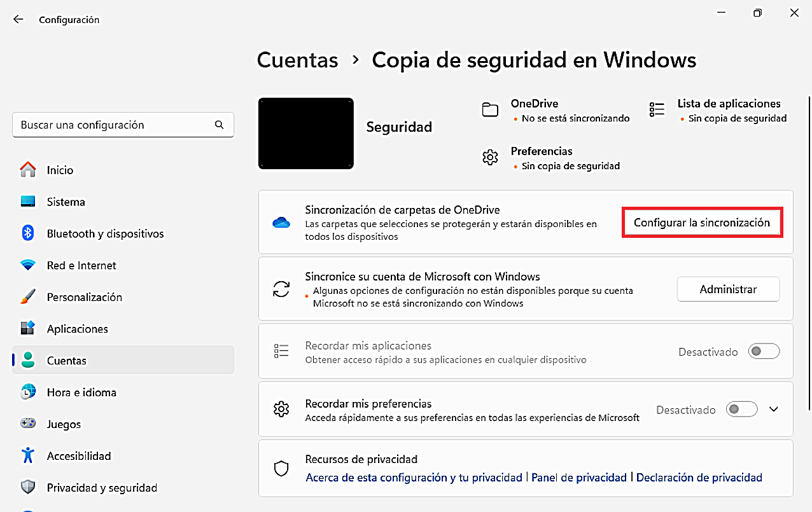Viewport: 812px width, 512px height.
Task: Enable the Recordar mis preferencias toggle
Action: pos(741,410)
